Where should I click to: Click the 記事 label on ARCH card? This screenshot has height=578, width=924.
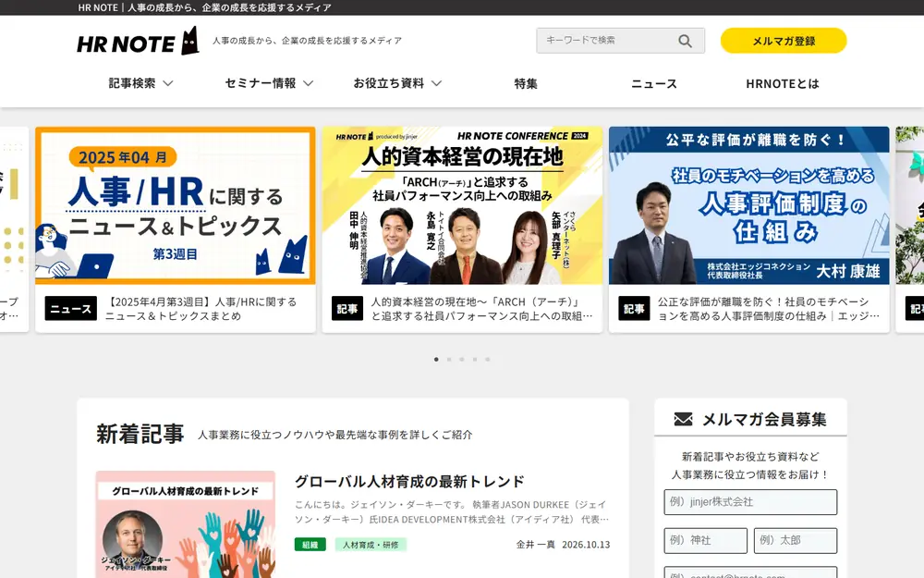pos(347,309)
